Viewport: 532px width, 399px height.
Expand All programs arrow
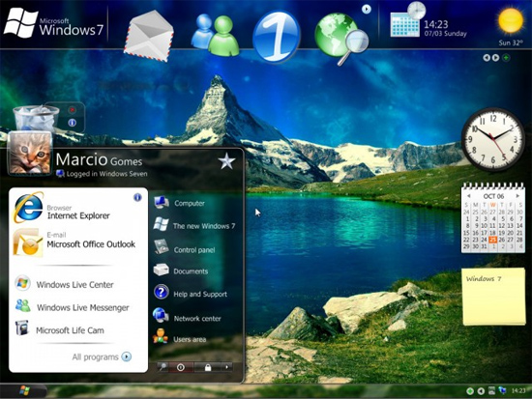pos(127,356)
